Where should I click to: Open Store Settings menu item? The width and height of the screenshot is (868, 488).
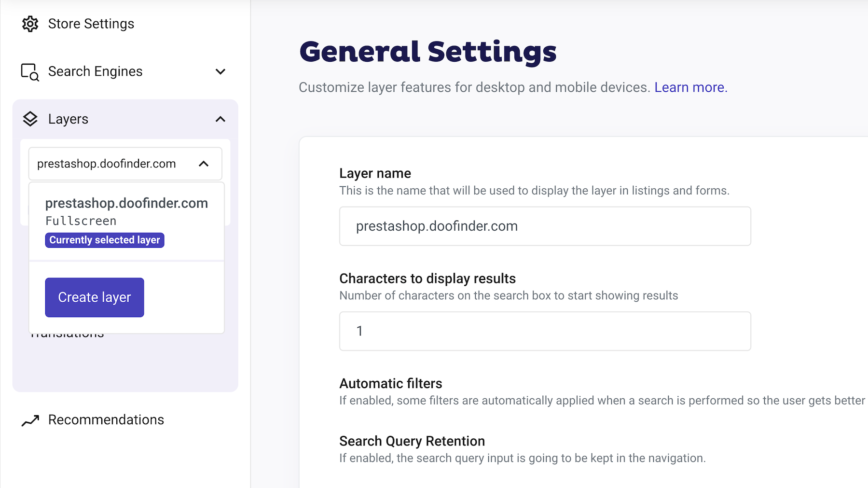click(91, 24)
